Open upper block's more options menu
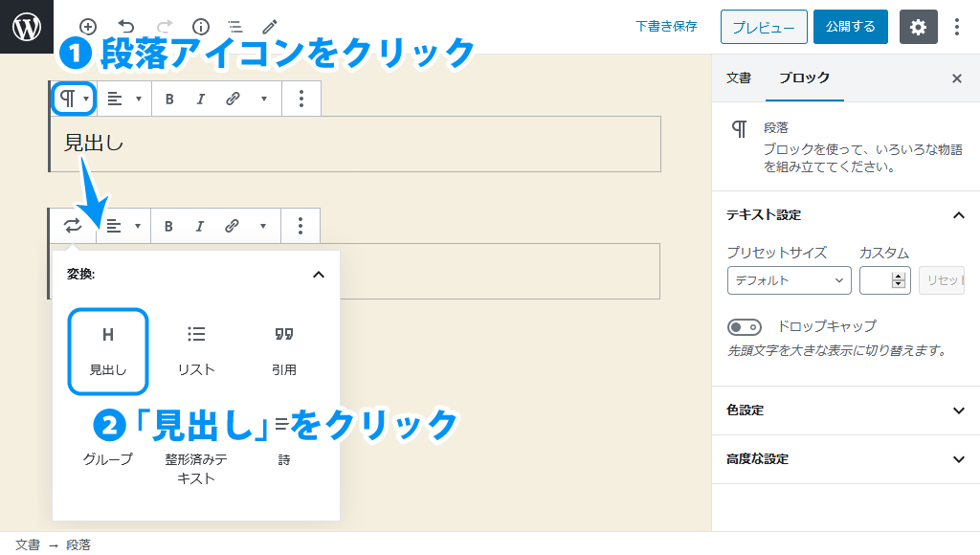Image resolution: width=980 pixels, height=555 pixels. click(x=301, y=99)
